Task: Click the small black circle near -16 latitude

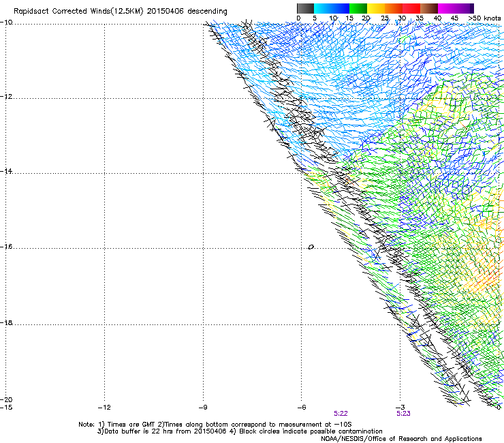Action: 311,247
